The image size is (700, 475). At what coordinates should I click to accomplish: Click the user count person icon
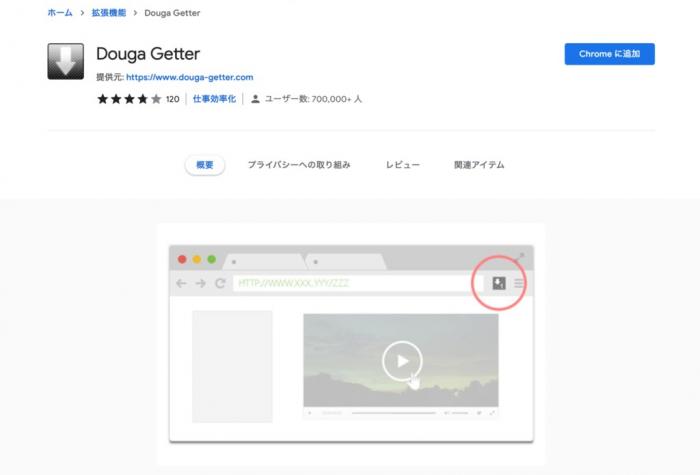tap(255, 99)
